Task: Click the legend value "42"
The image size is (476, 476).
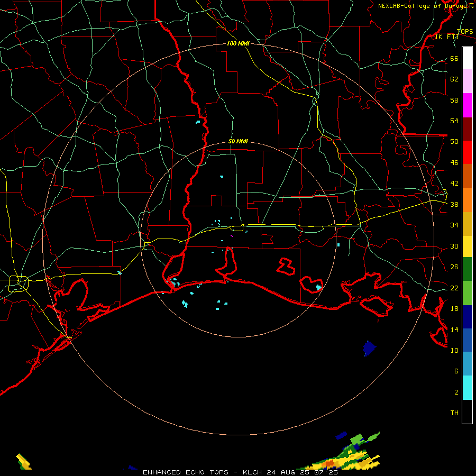Action: pos(454,184)
